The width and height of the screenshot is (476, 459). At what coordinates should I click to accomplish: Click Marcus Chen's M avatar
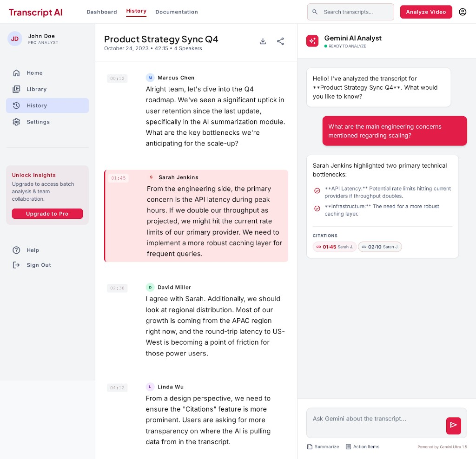click(x=150, y=78)
